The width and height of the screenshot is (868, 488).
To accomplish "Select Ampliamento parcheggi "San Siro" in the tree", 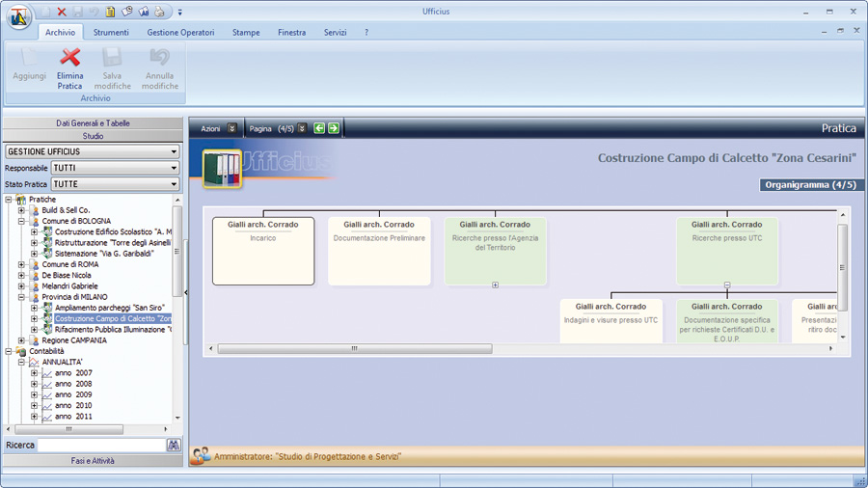I will pos(110,308).
